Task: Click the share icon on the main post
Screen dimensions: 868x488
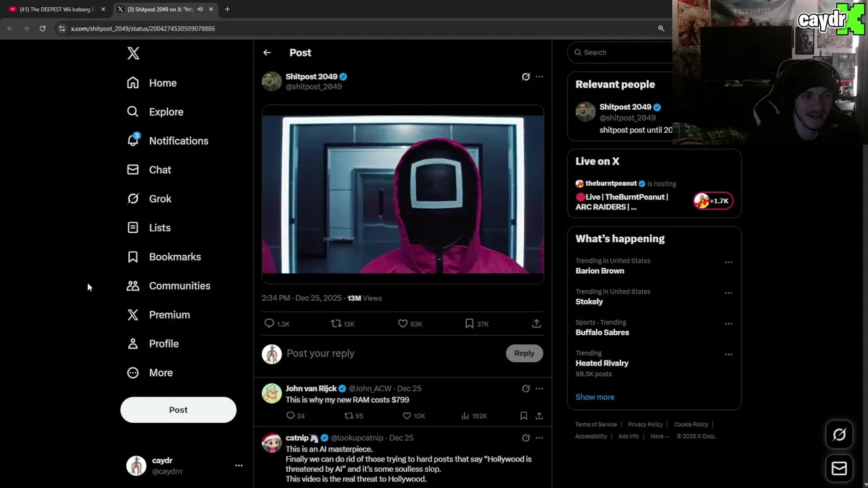Action: (536, 323)
